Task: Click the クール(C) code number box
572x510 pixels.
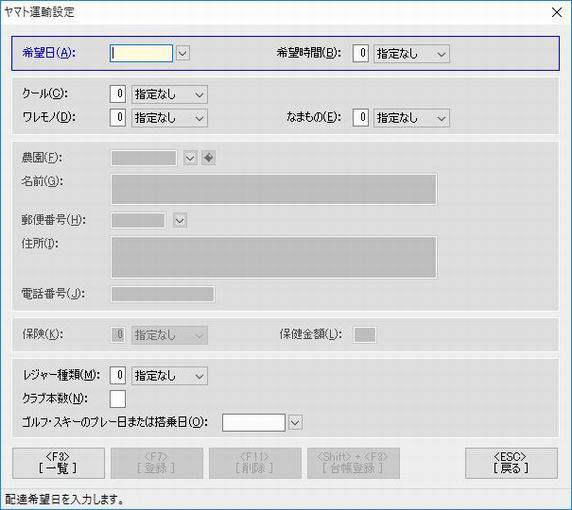Action: [x=118, y=94]
